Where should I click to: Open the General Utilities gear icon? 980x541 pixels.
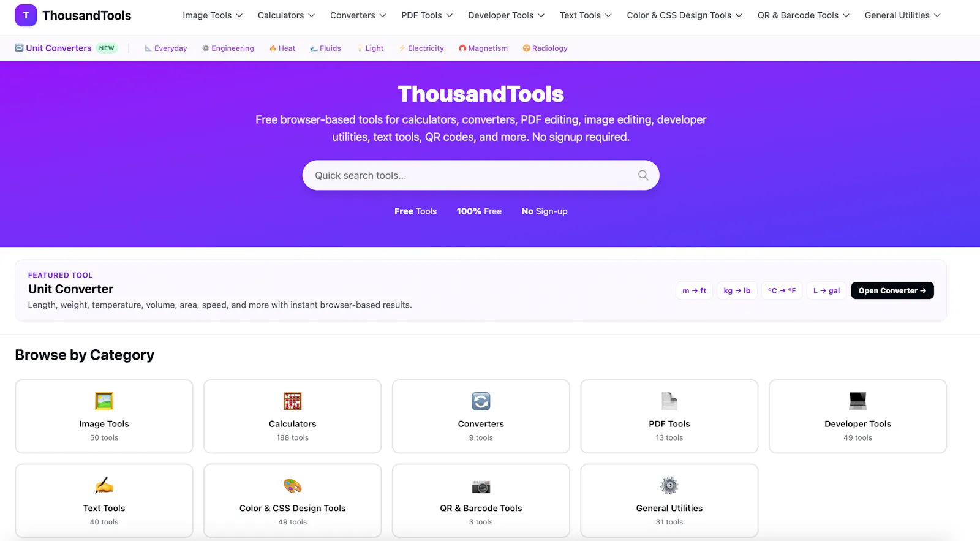point(669,486)
